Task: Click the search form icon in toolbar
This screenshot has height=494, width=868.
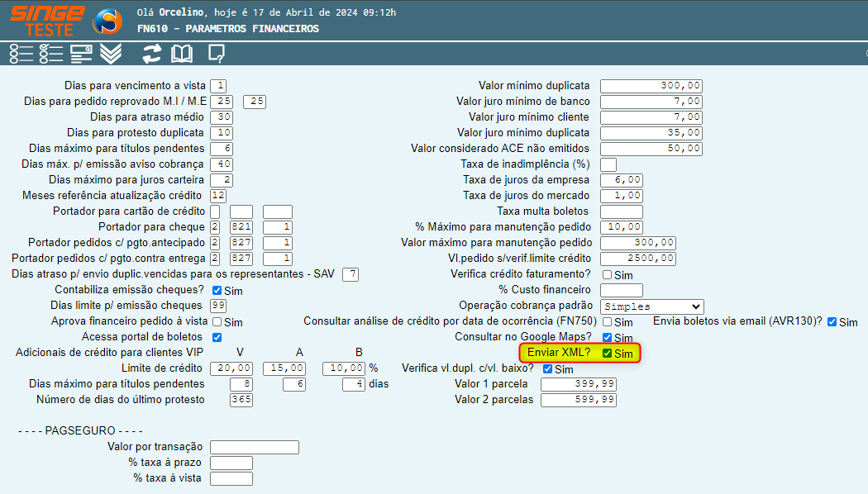Action: pyautogui.click(x=81, y=54)
